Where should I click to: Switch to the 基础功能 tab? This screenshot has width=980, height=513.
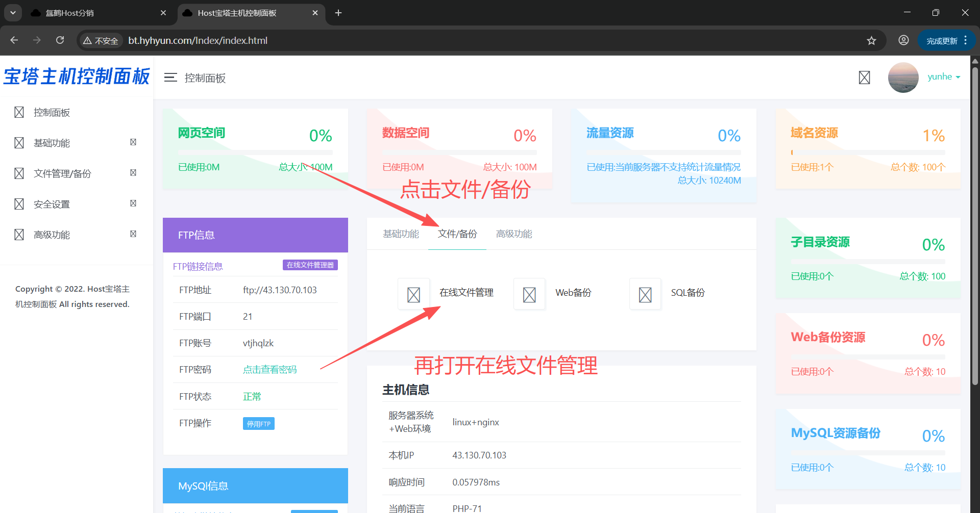pyautogui.click(x=401, y=234)
